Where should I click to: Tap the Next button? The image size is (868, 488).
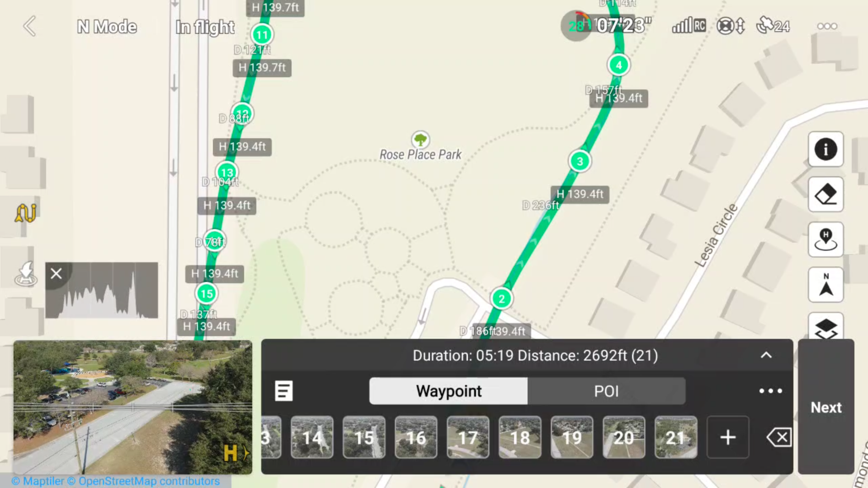coord(826,407)
